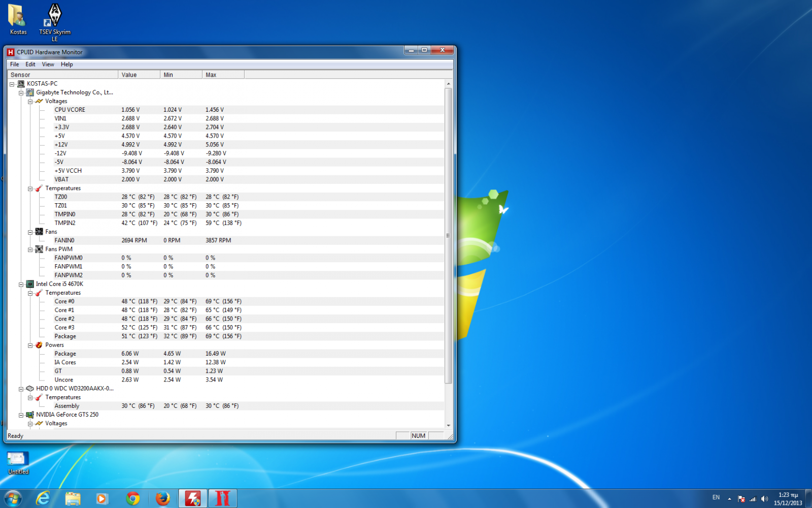812x508 pixels.
Task: Select the Core #3 temperature row
Action: click(x=249, y=328)
